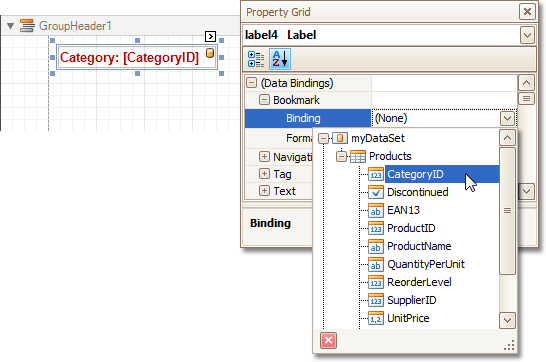
Task: Choose the EAN13 field
Action: (x=403, y=210)
